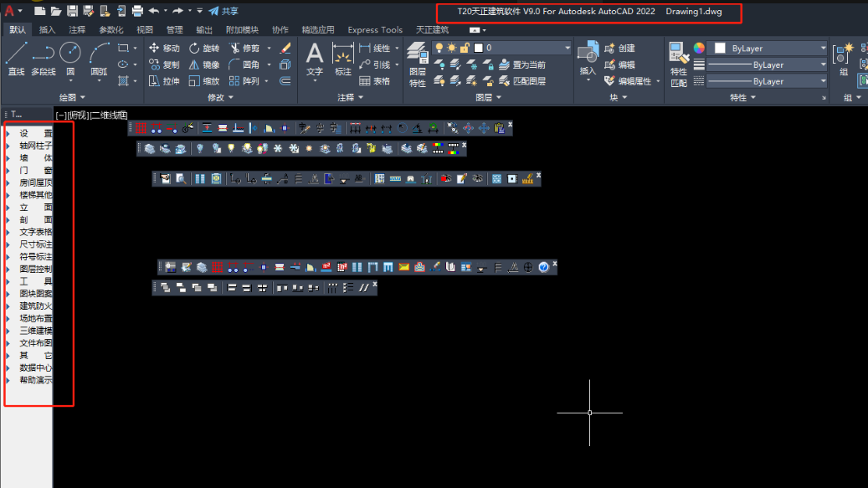868x488 pixels.
Task: Click the Fillet (圆角) command
Action: [244, 64]
